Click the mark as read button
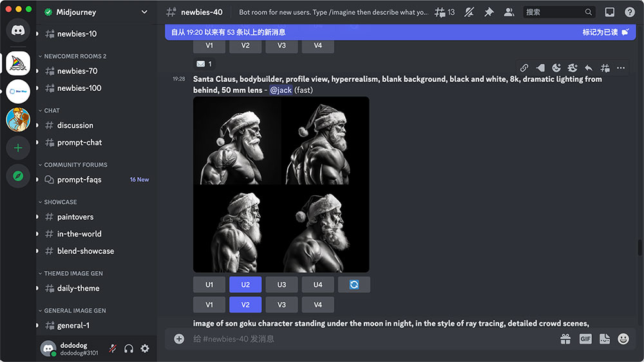 [x=605, y=32]
